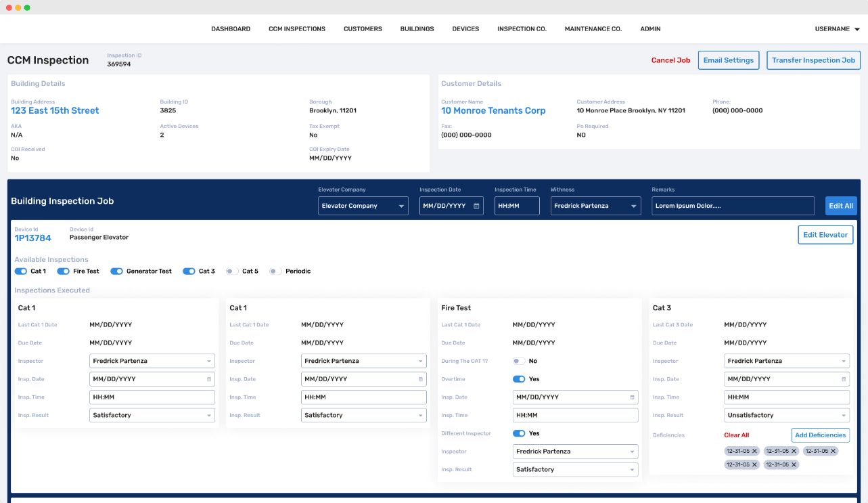Go to the DASHBOARD menu
The height and width of the screenshot is (503, 868).
coord(231,29)
